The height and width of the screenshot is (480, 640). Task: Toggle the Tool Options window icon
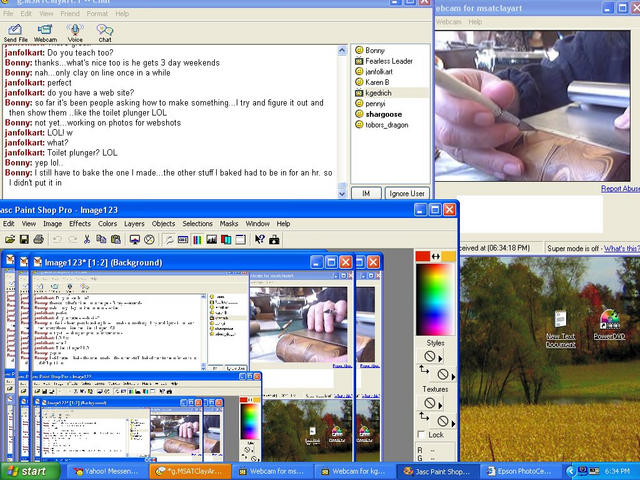point(183,239)
